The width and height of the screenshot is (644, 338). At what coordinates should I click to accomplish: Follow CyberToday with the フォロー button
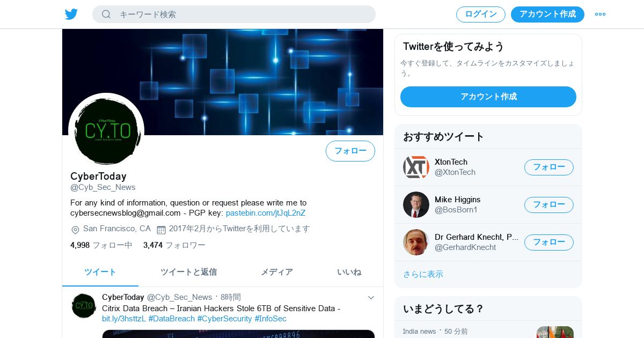(x=350, y=151)
